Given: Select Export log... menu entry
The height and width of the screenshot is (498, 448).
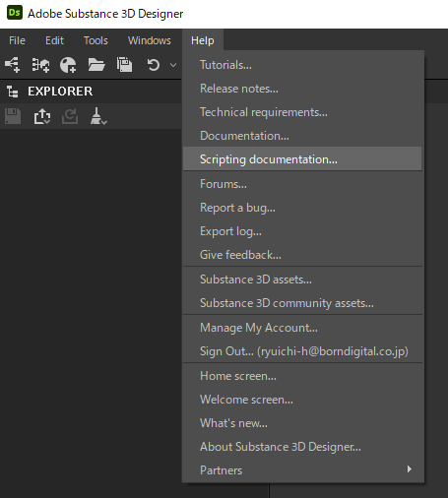Looking at the screenshot, I should coord(302,231).
